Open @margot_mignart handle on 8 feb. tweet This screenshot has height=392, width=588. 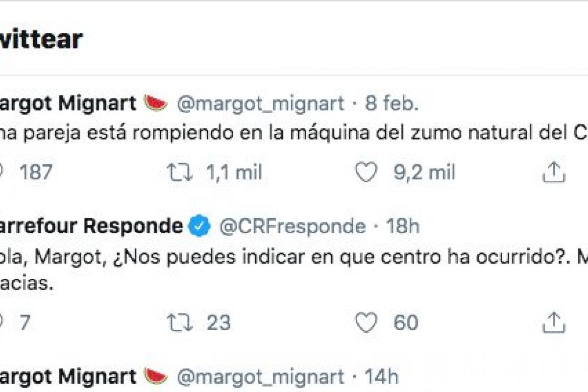pyautogui.click(x=260, y=103)
